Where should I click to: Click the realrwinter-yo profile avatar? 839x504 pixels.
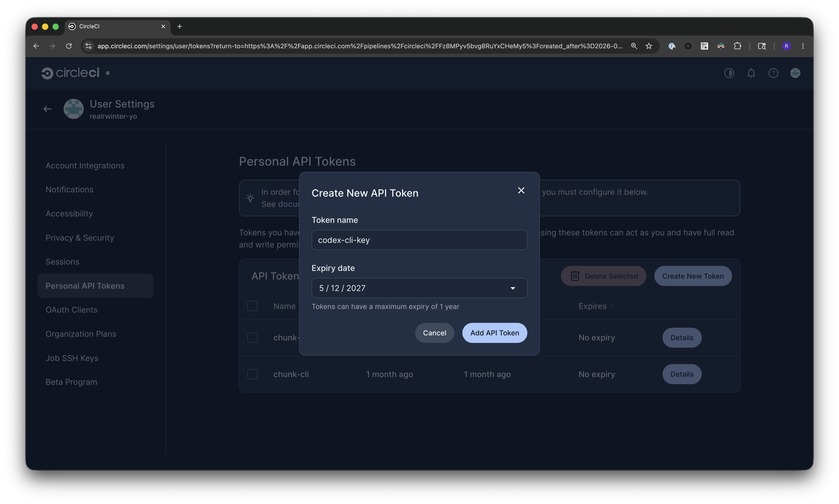(73, 109)
